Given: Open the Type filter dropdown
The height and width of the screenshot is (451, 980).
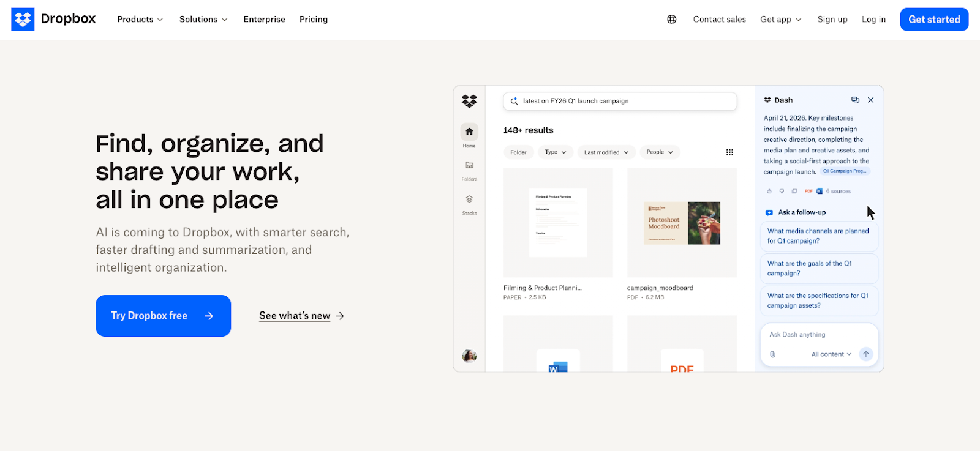Looking at the screenshot, I should pos(556,152).
